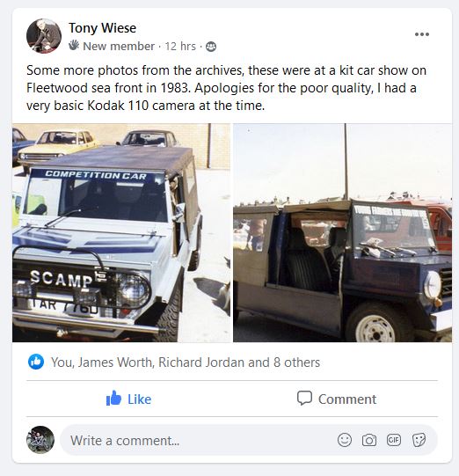
Task: Click Tony Wiese's profile picture
Action: click(x=44, y=36)
